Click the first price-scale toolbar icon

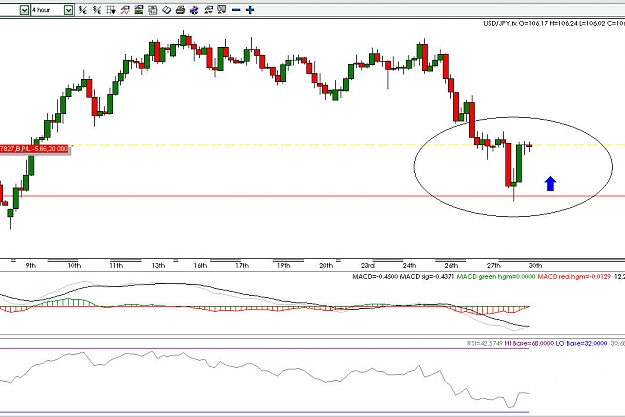point(83,10)
